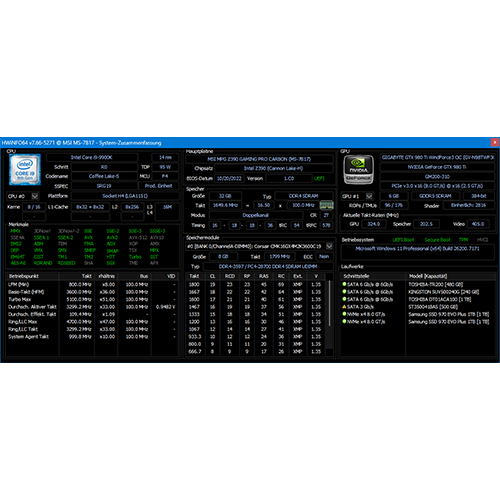
Task: Select the LFM (Min) operating point row
Action: 92,284
